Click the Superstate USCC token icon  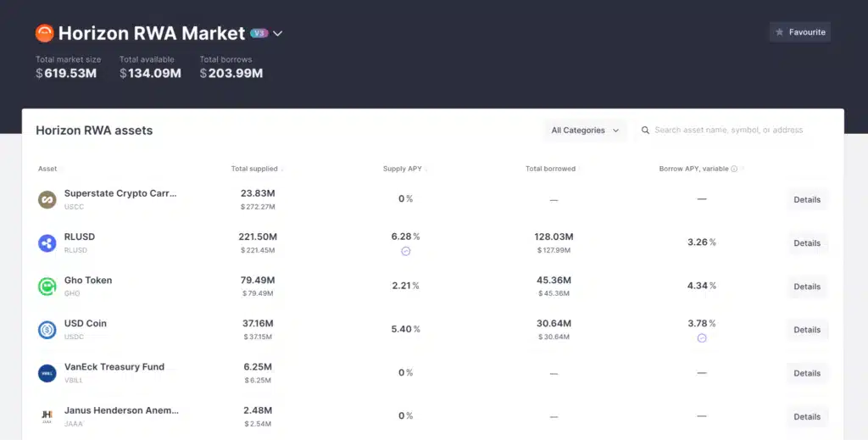click(47, 200)
